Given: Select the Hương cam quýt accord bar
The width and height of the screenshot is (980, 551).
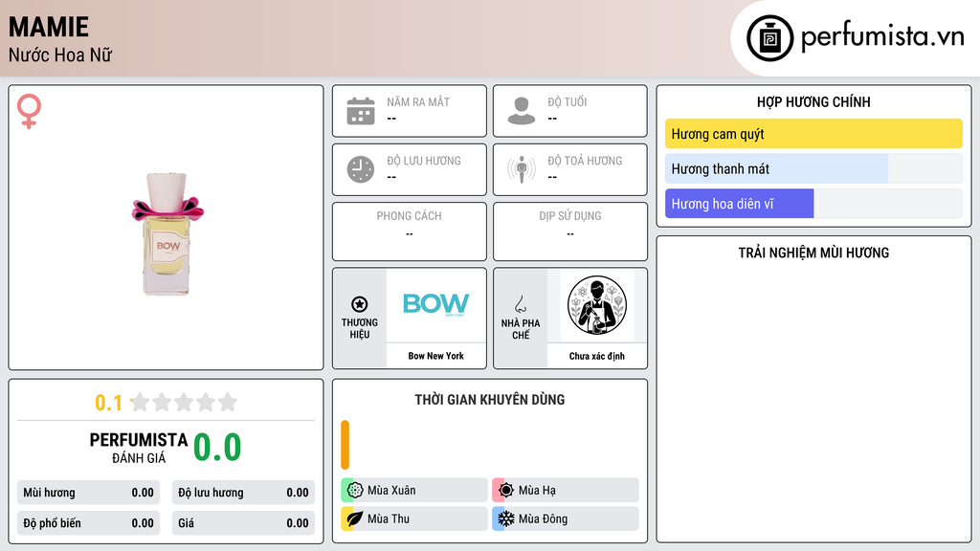Looking at the screenshot, I should click(813, 134).
